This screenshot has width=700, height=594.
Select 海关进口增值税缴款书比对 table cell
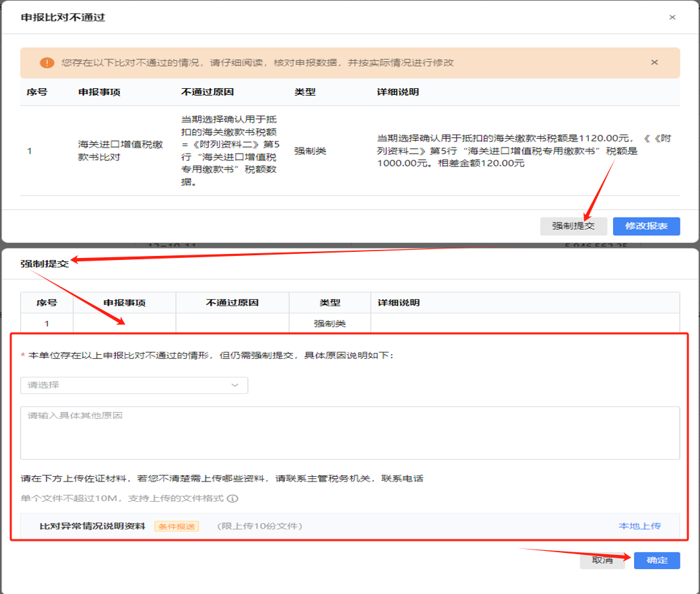pyautogui.click(x=121, y=151)
